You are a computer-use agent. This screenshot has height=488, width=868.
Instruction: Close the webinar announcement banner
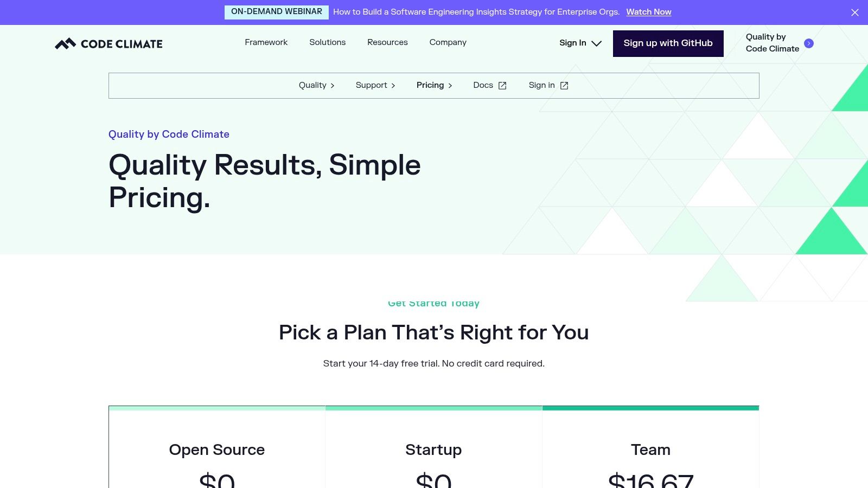[x=854, y=12]
